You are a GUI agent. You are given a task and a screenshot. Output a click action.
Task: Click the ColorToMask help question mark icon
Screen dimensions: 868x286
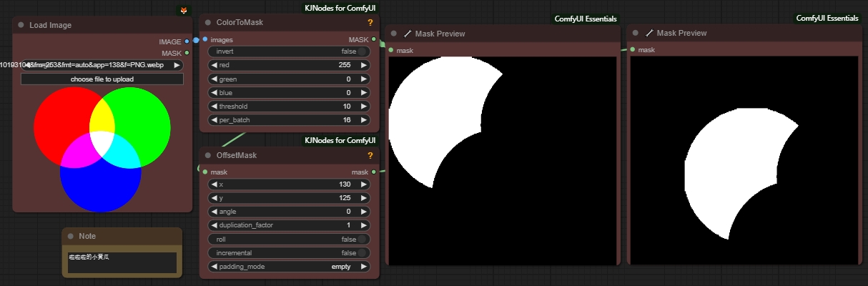tap(370, 22)
